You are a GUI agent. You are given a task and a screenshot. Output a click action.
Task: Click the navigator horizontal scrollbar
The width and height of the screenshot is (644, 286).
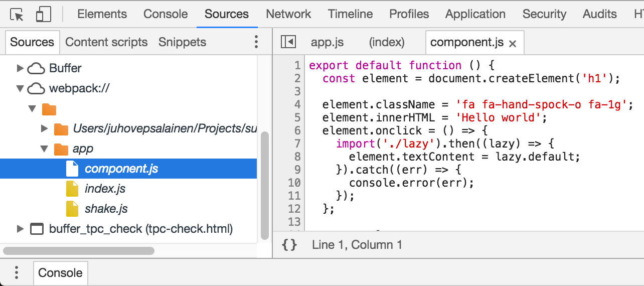pyautogui.click(x=78, y=250)
